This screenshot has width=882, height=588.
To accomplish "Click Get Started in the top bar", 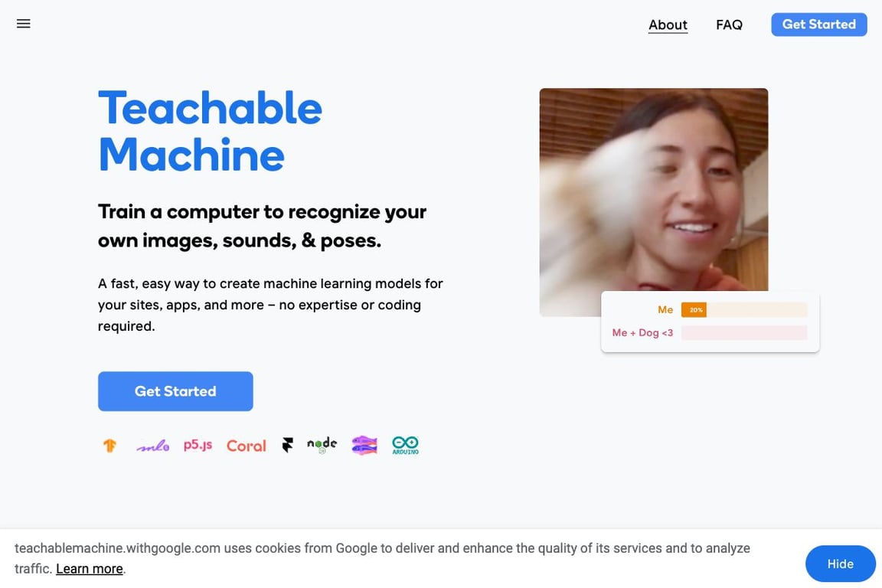I will tap(818, 24).
